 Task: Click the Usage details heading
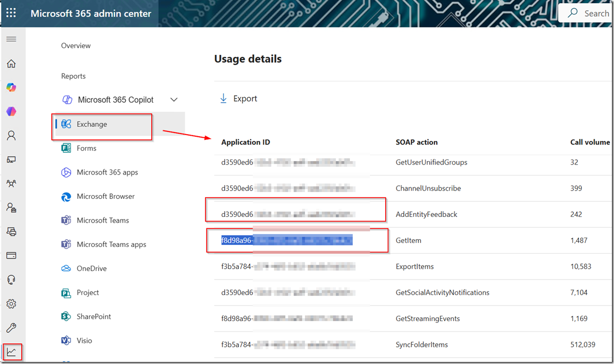point(248,59)
